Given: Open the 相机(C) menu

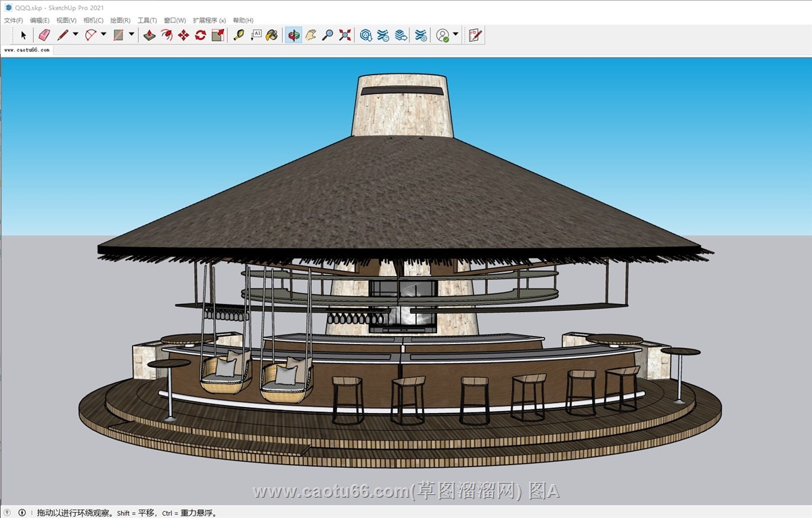Looking at the screenshot, I should tap(93, 20).
